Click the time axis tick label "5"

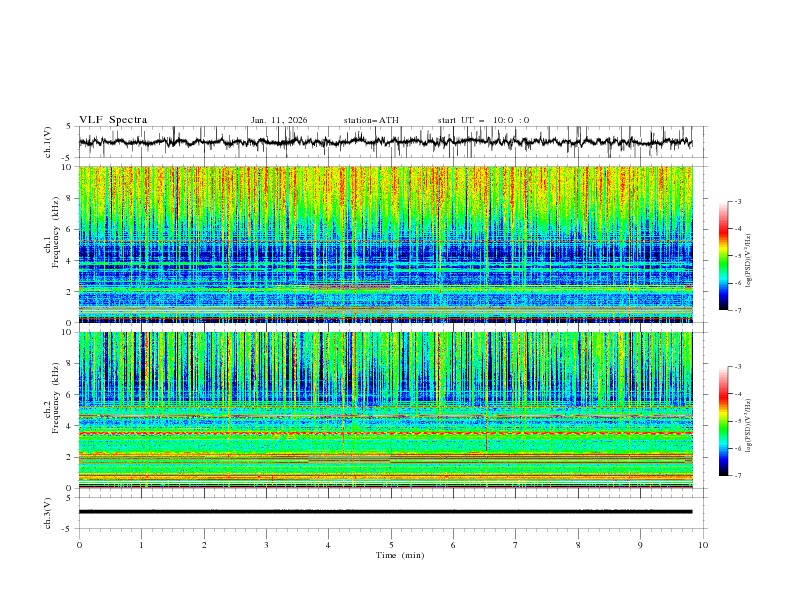[391, 545]
